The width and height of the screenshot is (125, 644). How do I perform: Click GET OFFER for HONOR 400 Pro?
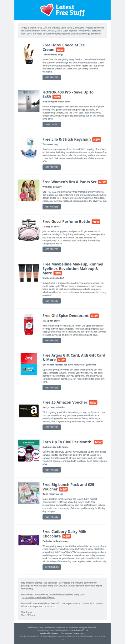click(52, 125)
